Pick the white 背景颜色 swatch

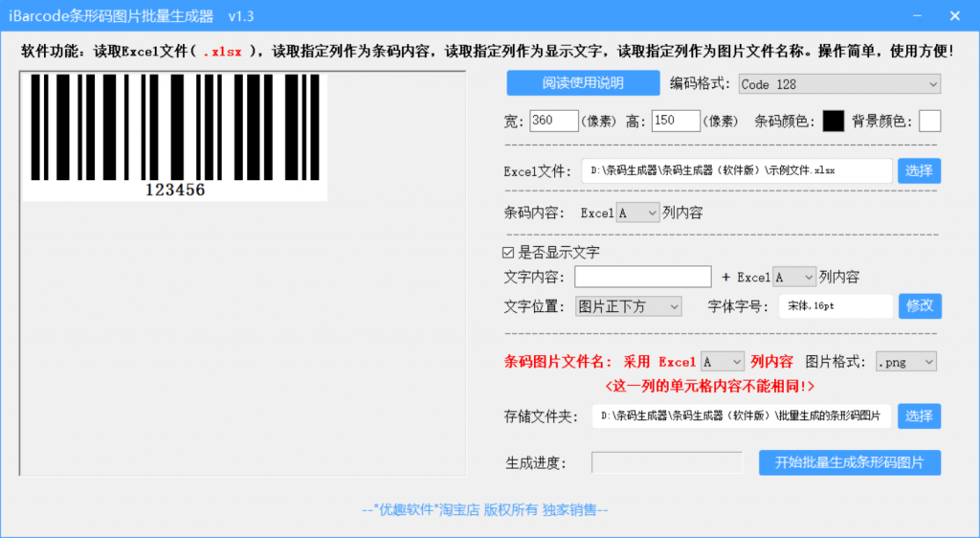tap(929, 122)
